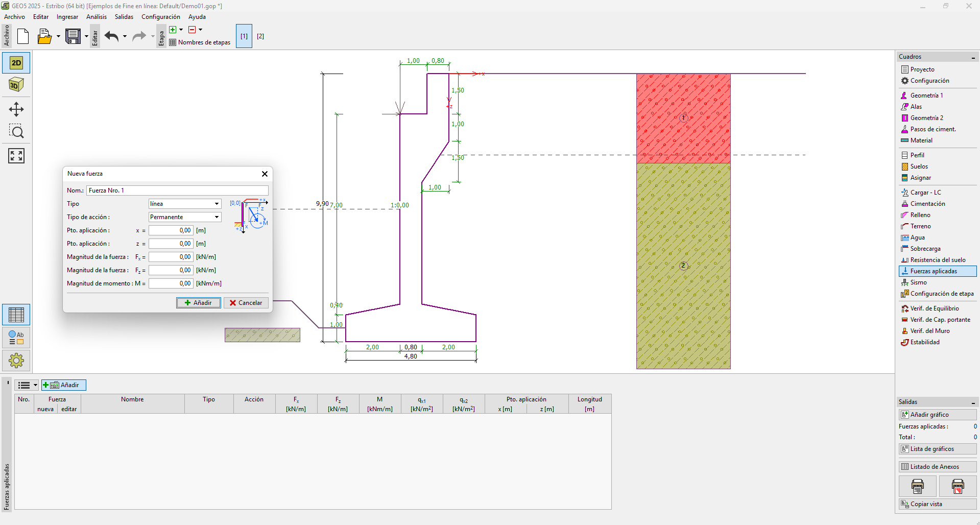Undo the last action

tap(112, 36)
